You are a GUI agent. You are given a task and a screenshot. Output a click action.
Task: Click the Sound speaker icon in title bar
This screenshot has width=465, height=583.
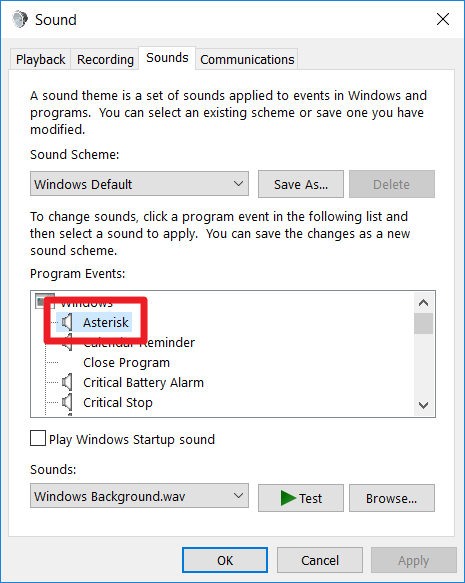20,19
